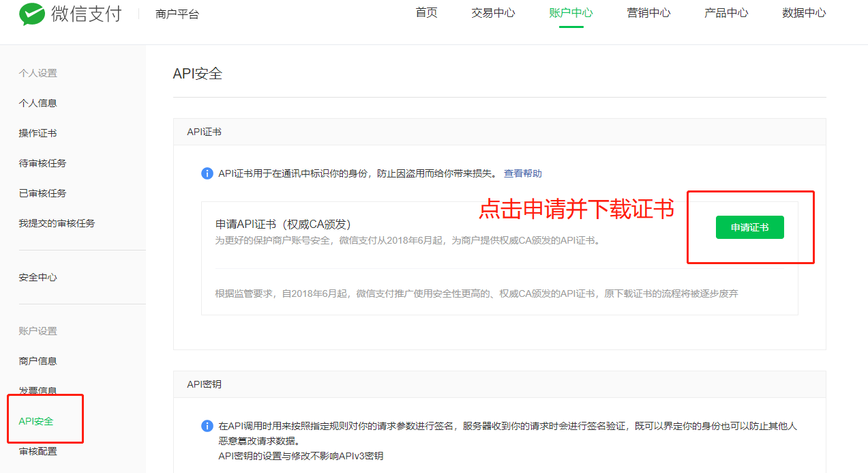This screenshot has width=868, height=473.
Task: Click the 个人设置 sidebar group label
Action: point(38,73)
